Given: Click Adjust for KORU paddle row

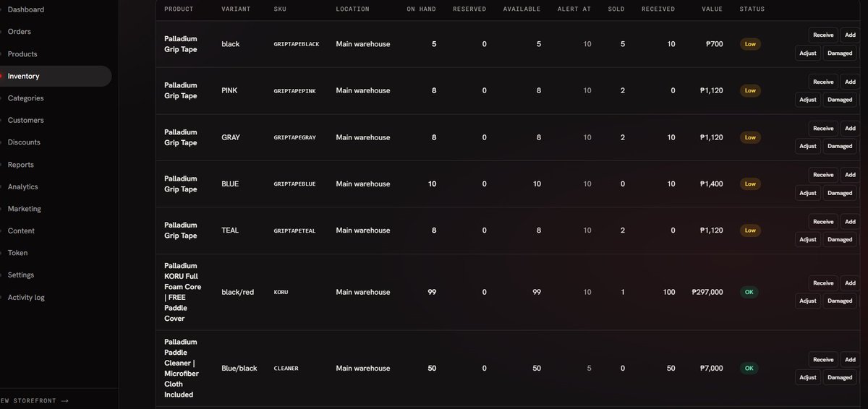Looking at the screenshot, I should [808, 301].
